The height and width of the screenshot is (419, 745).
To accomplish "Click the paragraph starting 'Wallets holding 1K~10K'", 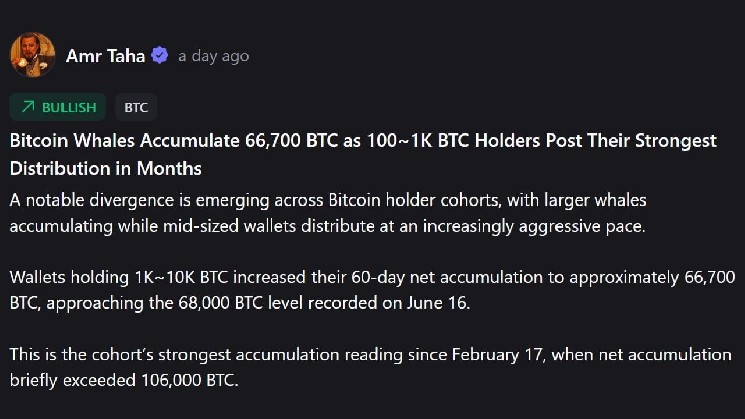I will pos(372,290).
